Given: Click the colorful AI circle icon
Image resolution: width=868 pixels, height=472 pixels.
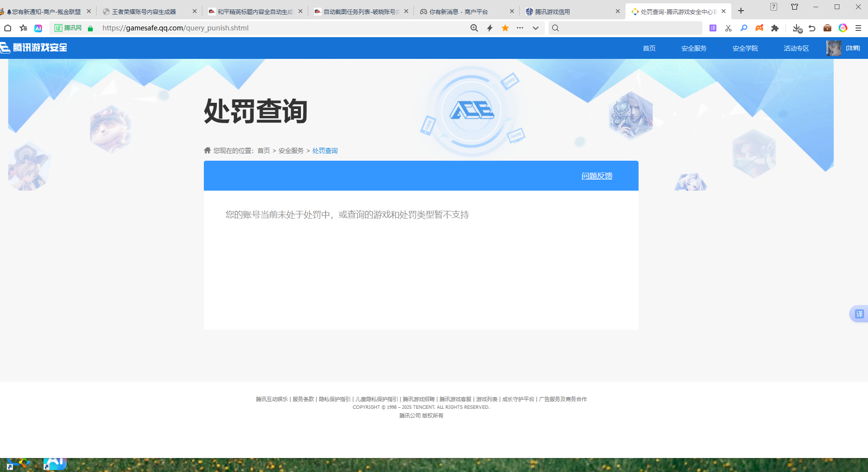Looking at the screenshot, I should point(843,28).
